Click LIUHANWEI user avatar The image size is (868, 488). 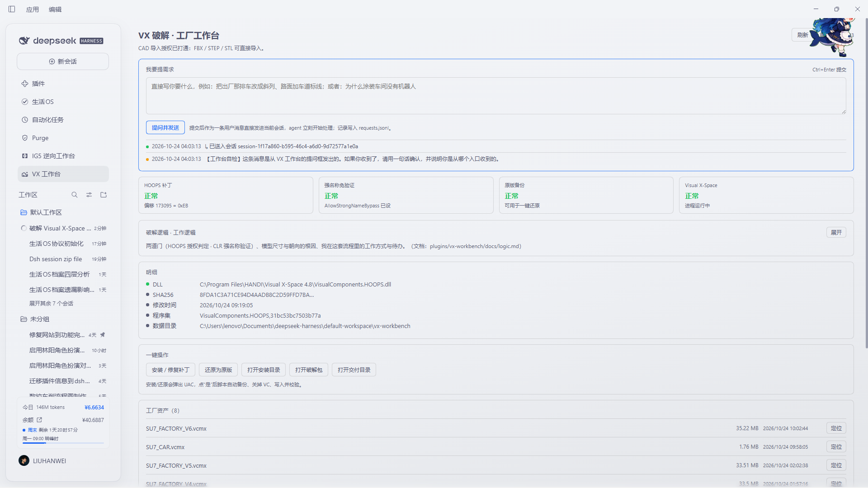coord(24,460)
